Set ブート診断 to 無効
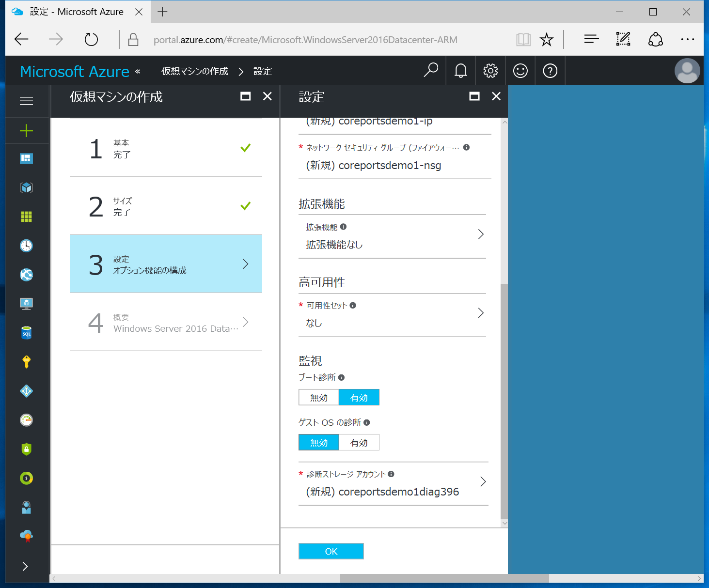The image size is (709, 588). point(319,398)
